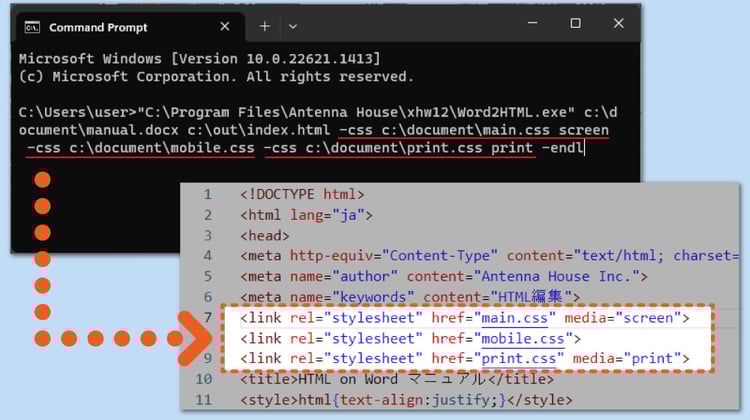Maximize the Command Prompt window

pos(575,23)
